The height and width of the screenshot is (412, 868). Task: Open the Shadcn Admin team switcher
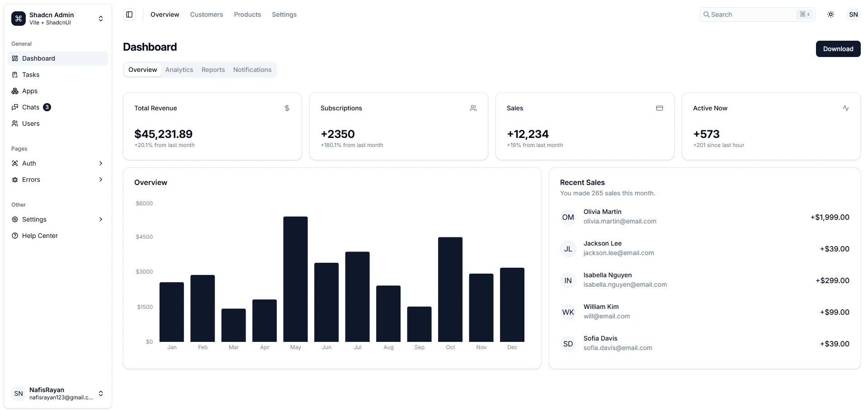pos(58,19)
